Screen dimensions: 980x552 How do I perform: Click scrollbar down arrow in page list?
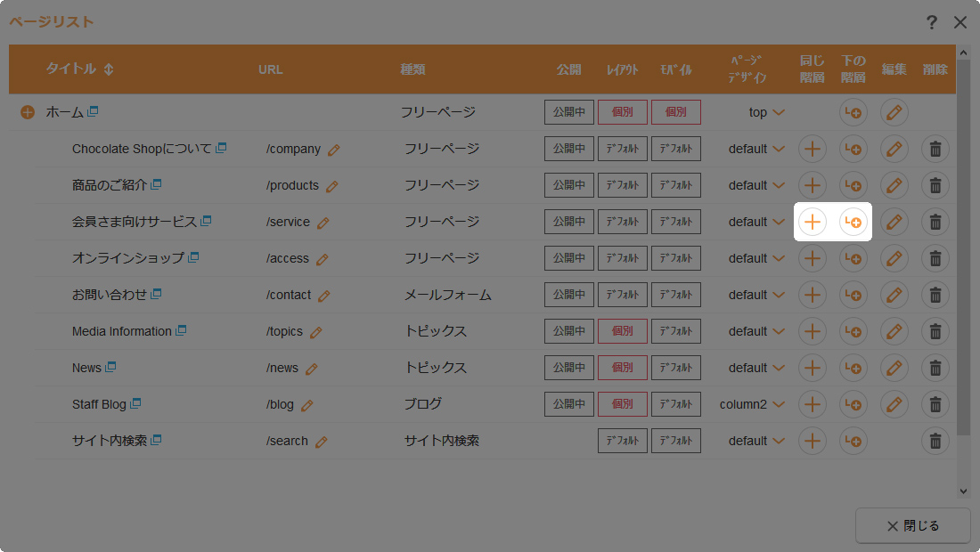click(963, 491)
